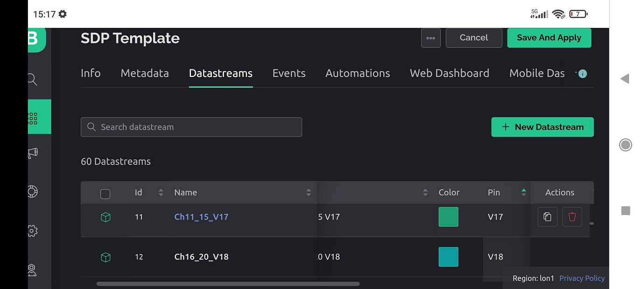
Task: Click the cube icon next to datastream 11
Action: coord(105,217)
